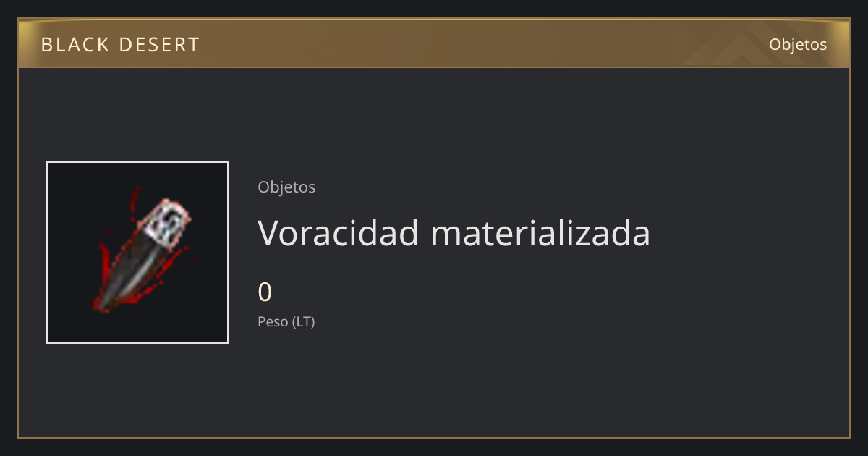Screen dimensions: 868x456
Task: Open the Objetos link in the header
Action: pyautogui.click(x=798, y=44)
